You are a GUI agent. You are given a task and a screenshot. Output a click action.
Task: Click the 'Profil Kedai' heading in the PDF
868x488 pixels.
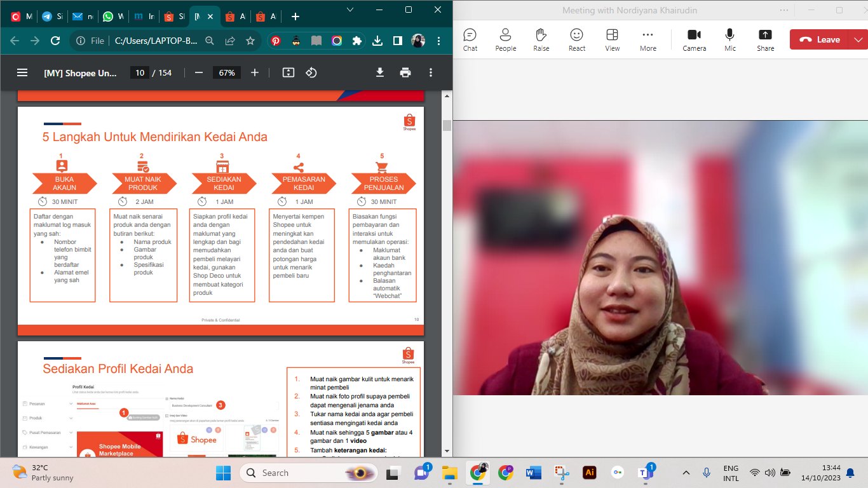[x=83, y=387]
